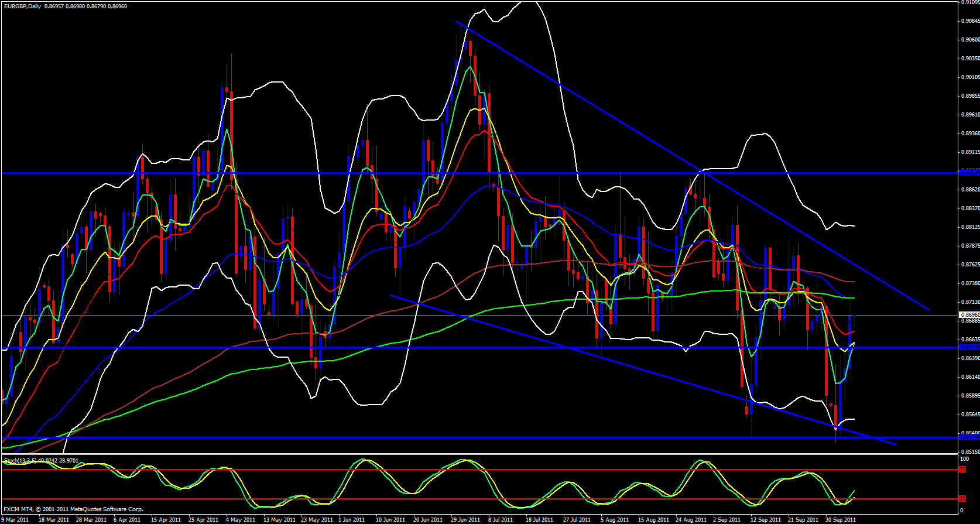Click the EURGBP,Daily chart title text
Screen dimensions: 980x524
point(23,6)
